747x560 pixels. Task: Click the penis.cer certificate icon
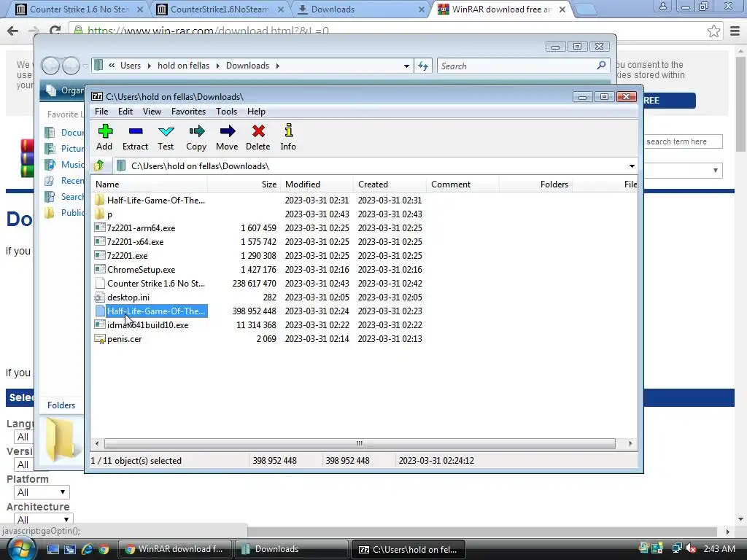[x=99, y=338]
